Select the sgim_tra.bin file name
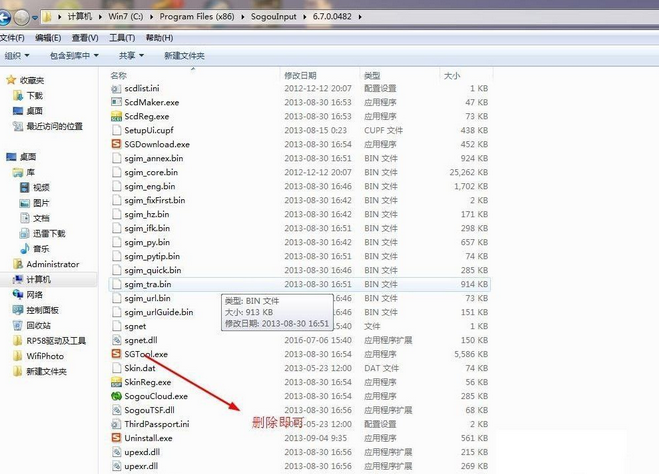This screenshot has width=659, height=474. pyautogui.click(x=148, y=284)
